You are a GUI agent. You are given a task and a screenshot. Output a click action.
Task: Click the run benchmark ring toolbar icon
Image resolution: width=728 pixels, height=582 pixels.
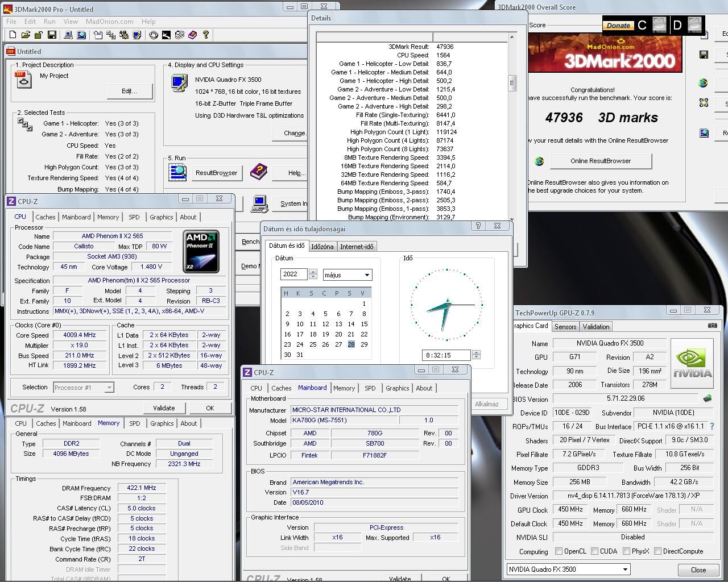click(x=154, y=35)
